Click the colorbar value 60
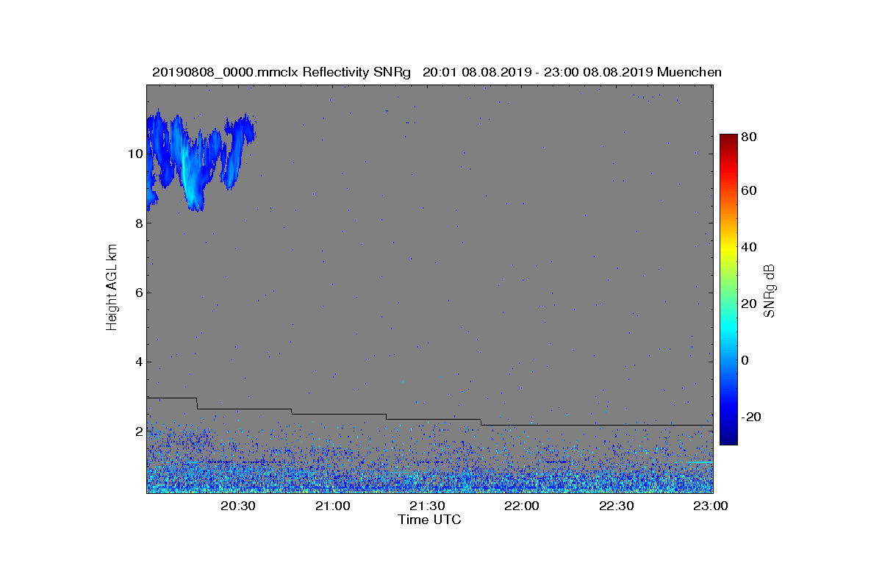 (x=750, y=191)
